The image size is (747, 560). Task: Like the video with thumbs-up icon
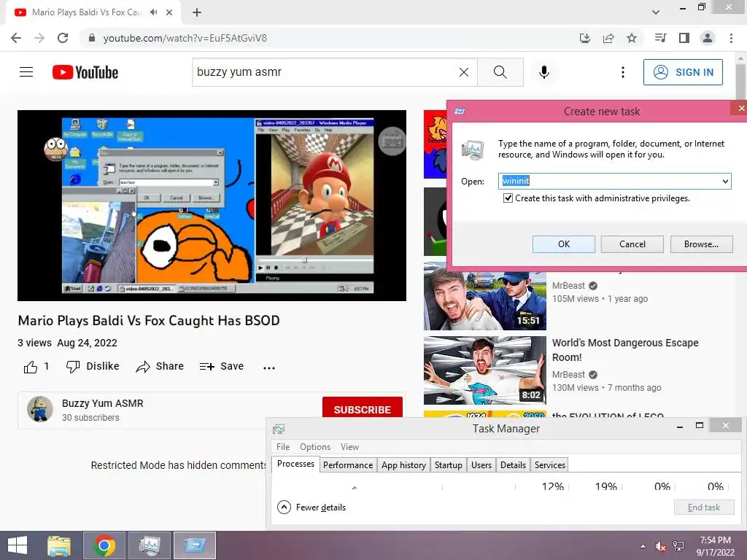tap(31, 367)
